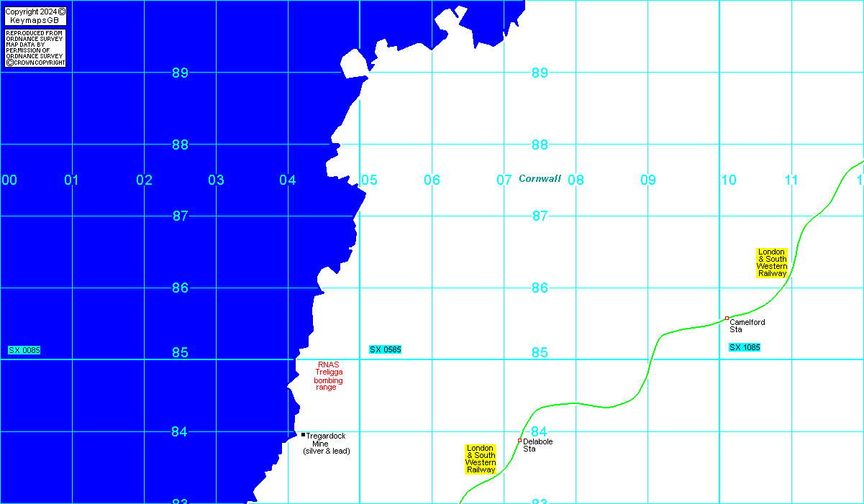Image resolution: width=864 pixels, height=504 pixels.
Task: Click easting grid number 03
Action: [x=216, y=180]
